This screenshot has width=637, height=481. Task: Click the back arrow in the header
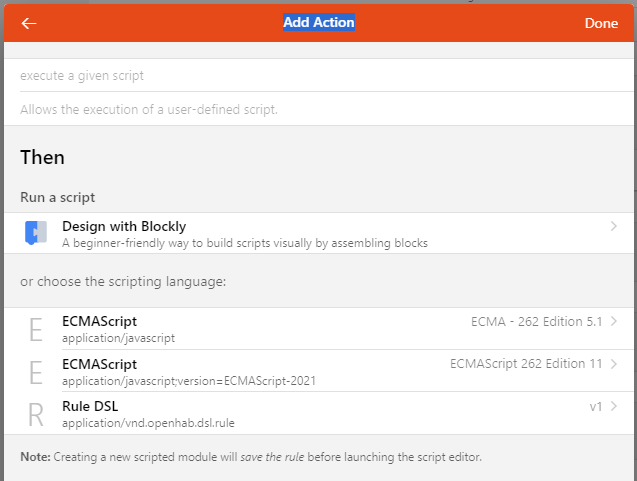coord(29,23)
